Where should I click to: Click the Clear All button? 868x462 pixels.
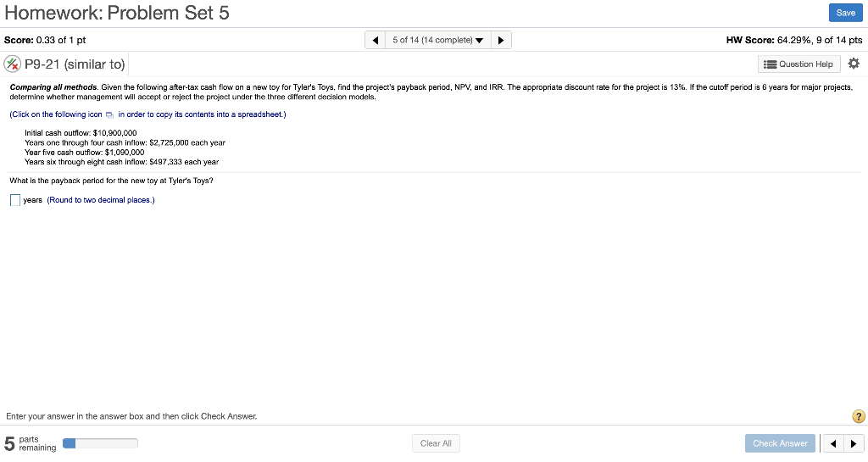[436, 443]
